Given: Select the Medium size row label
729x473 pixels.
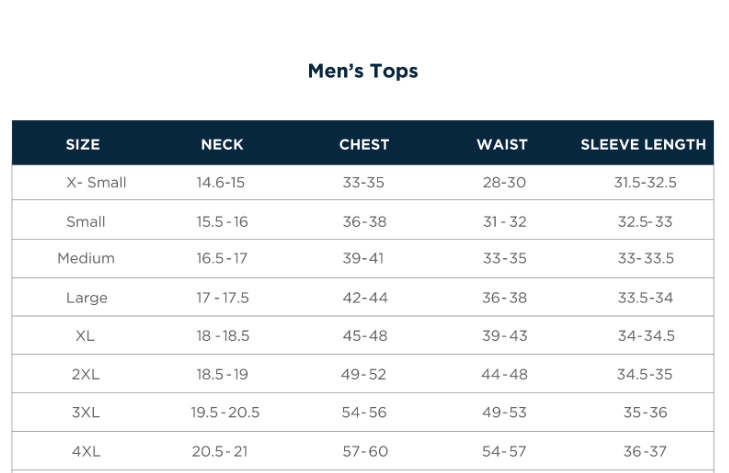Looking at the screenshot, I should pos(86,258).
